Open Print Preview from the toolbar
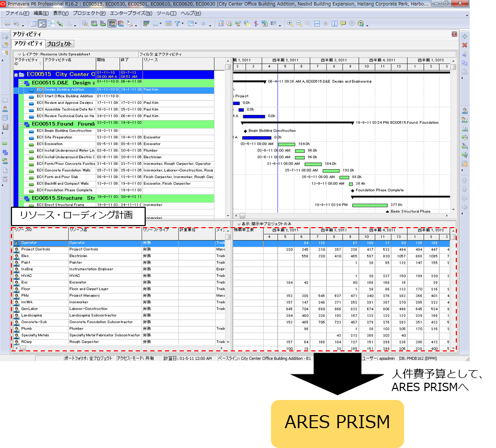 pyautogui.click(x=16, y=23)
